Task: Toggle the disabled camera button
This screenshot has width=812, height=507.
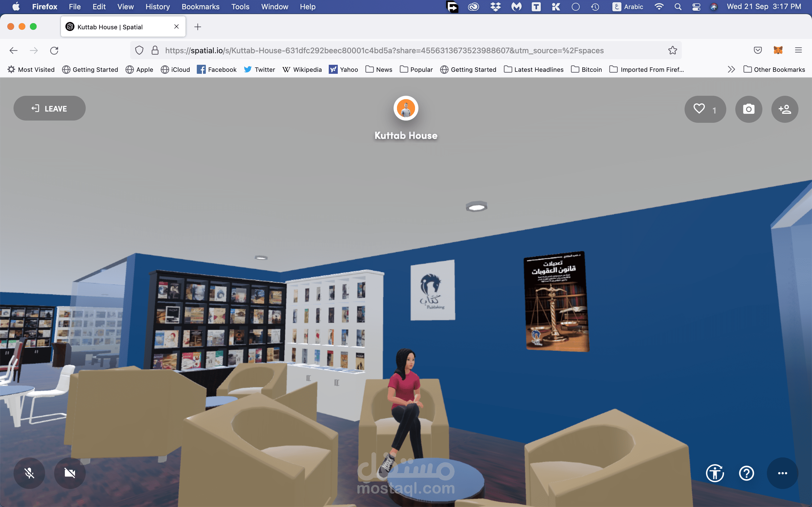Action: coord(70,473)
